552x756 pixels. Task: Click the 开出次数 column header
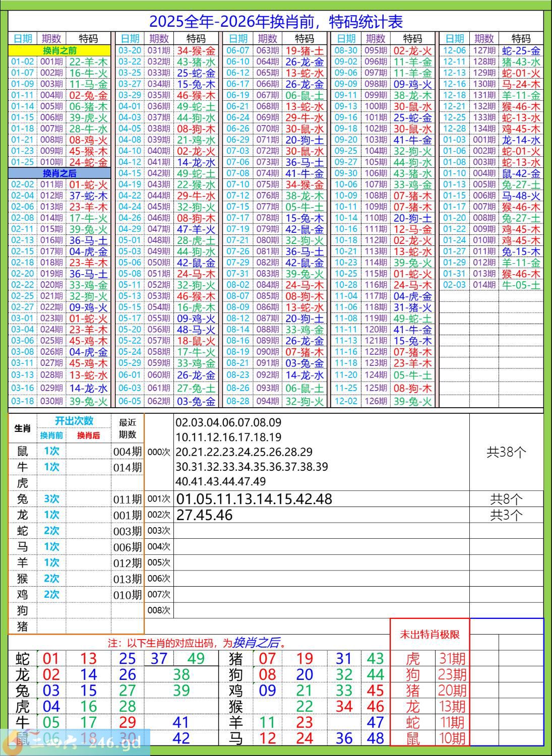pyautogui.click(x=74, y=421)
